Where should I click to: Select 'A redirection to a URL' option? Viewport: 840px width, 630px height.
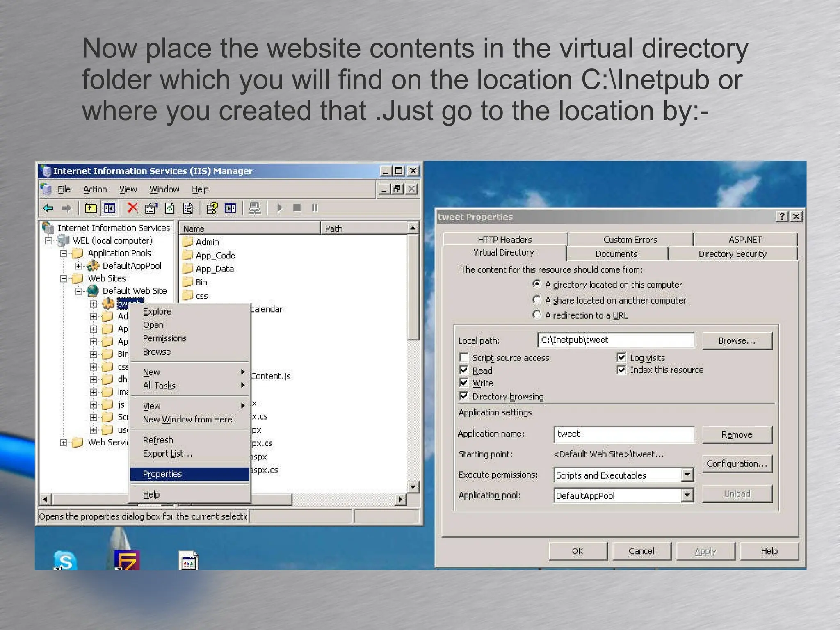(x=536, y=315)
